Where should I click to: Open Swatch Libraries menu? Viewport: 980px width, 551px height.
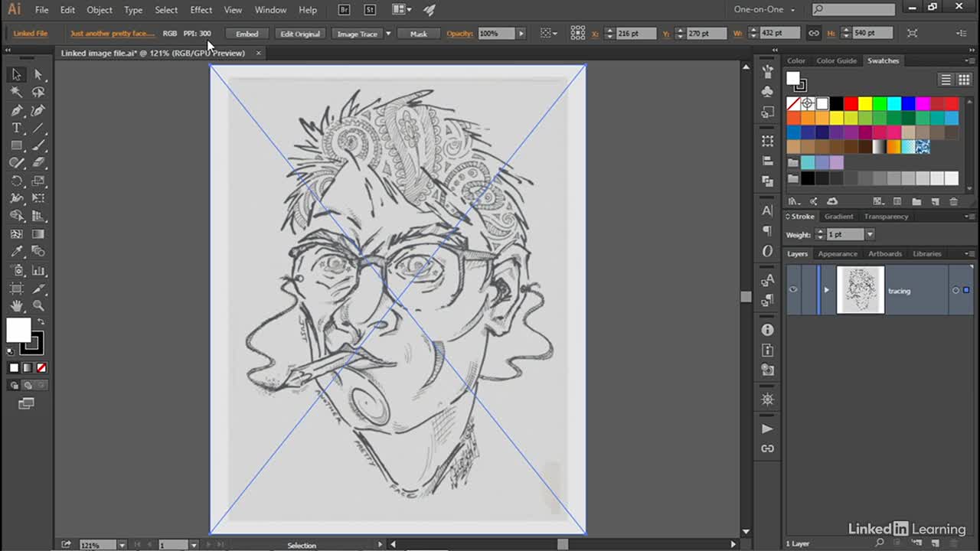(795, 201)
